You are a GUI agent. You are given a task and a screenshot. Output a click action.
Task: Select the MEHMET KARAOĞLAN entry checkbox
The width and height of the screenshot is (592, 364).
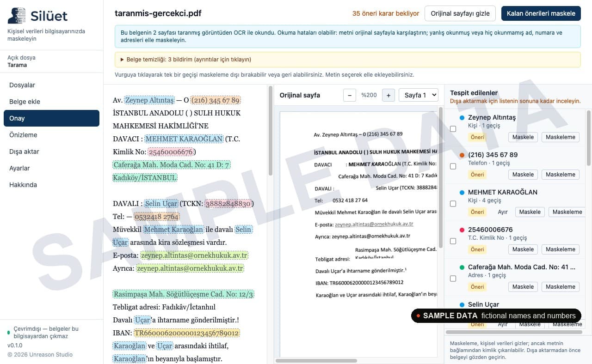pyautogui.click(x=453, y=204)
